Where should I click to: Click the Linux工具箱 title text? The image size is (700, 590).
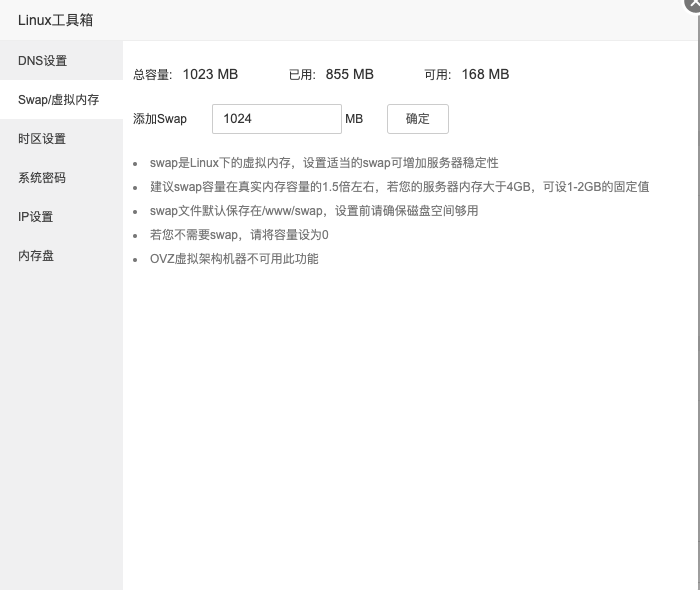pyautogui.click(x=55, y=20)
